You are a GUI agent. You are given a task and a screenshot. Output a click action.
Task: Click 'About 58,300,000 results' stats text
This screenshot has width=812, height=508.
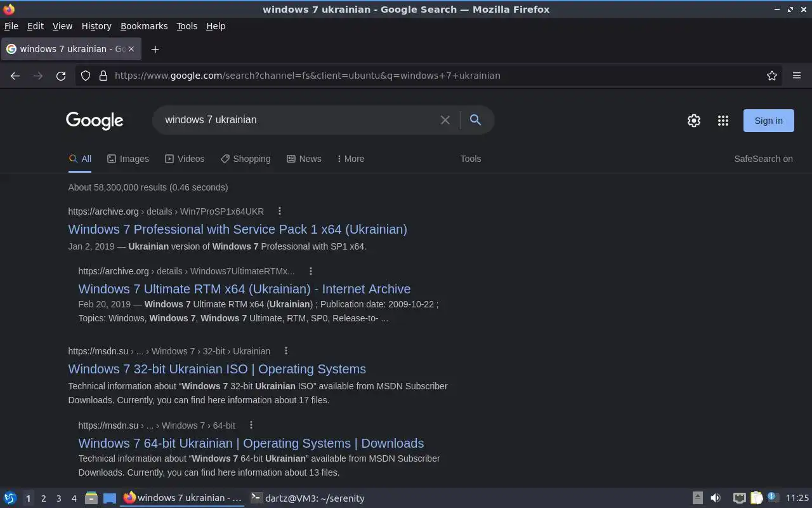pyautogui.click(x=148, y=187)
